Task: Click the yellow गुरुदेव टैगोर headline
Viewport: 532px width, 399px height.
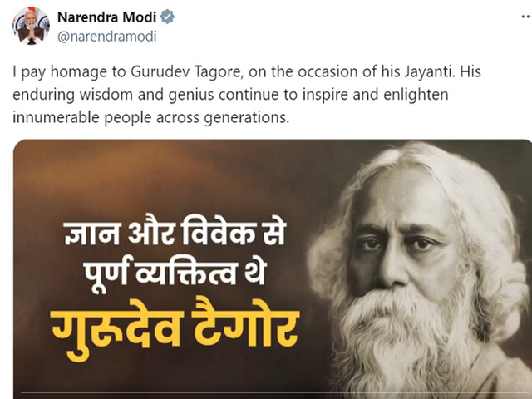Action: [175, 328]
